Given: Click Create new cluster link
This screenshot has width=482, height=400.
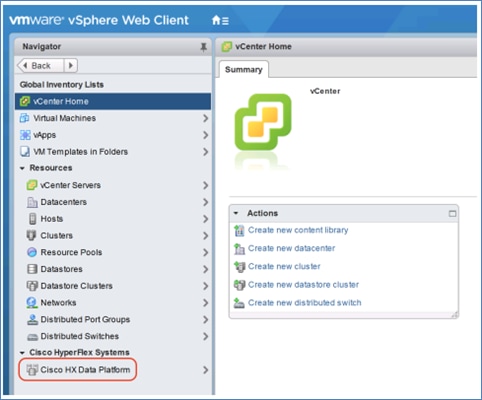Looking at the screenshot, I should point(284,266).
